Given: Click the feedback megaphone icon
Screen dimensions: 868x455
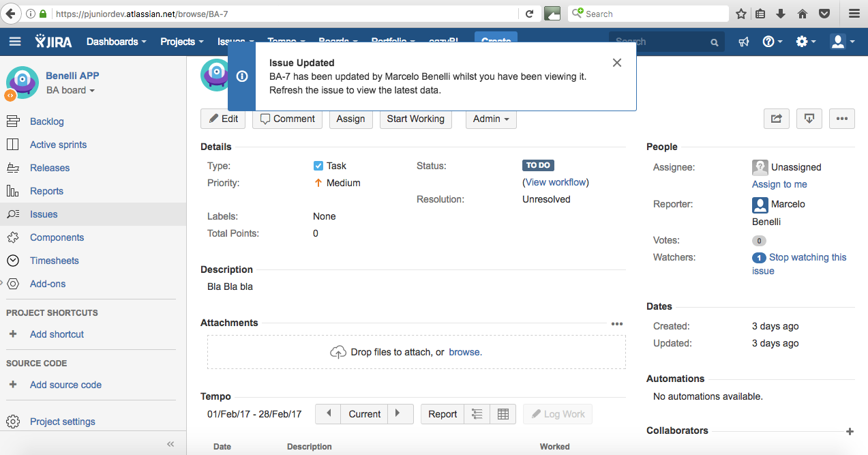Looking at the screenshot, I should [x=744, y=42].
